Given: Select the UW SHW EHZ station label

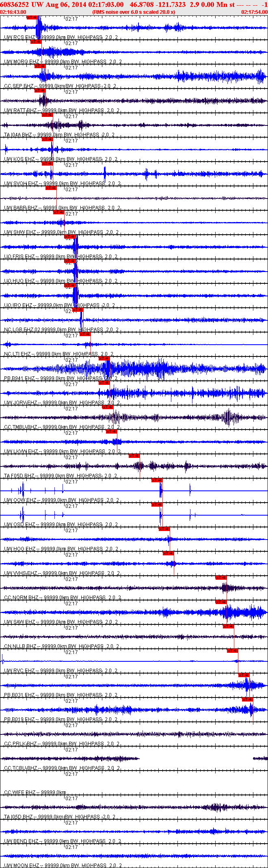Looking at the screenshot, I should [x=20, y=232].
